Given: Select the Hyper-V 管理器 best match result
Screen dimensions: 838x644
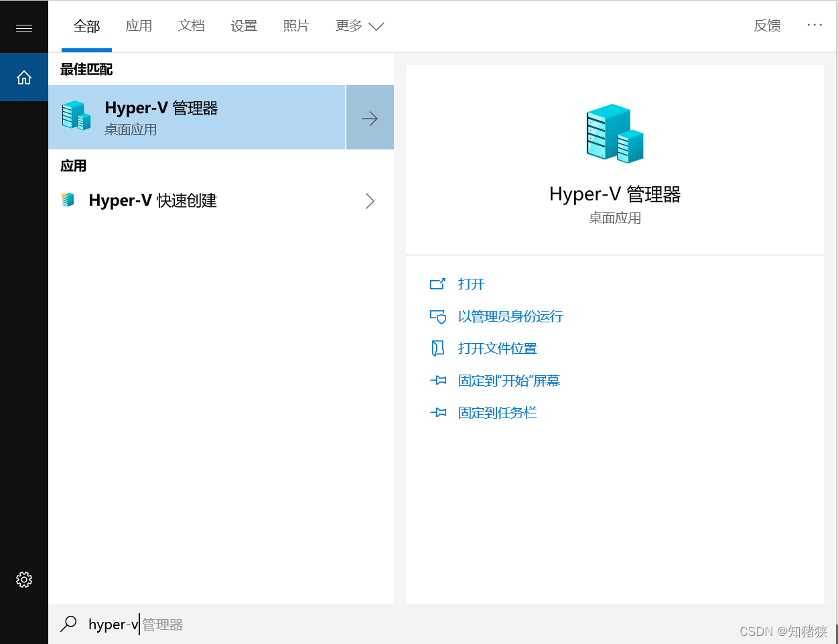Looking at the screenshot, I should pos(197,117).
